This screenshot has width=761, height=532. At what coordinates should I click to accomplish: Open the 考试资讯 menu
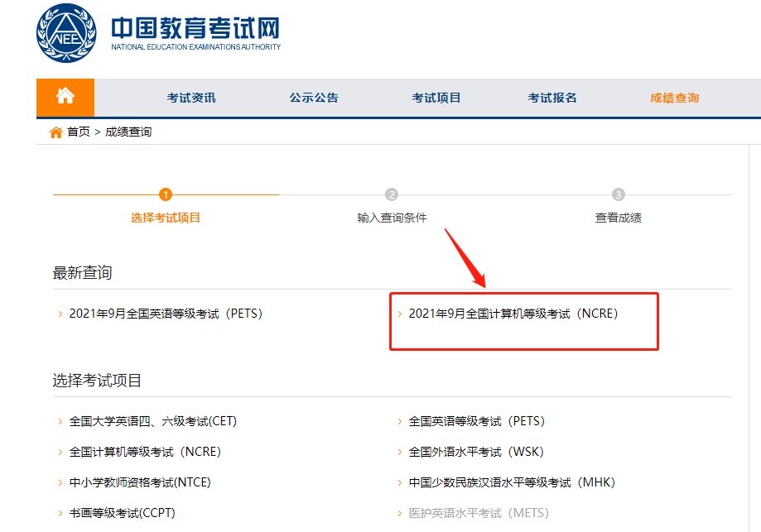pyautogui.click(x=191, y=98)
